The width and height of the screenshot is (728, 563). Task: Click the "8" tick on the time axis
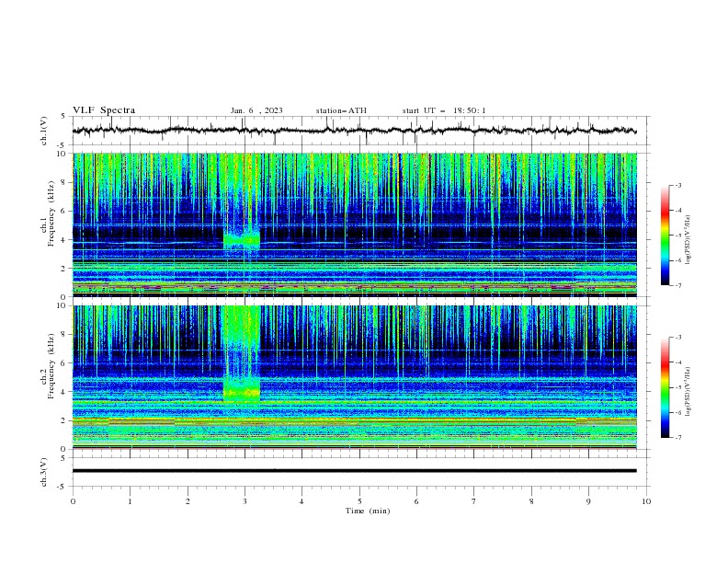pos(531,501)
